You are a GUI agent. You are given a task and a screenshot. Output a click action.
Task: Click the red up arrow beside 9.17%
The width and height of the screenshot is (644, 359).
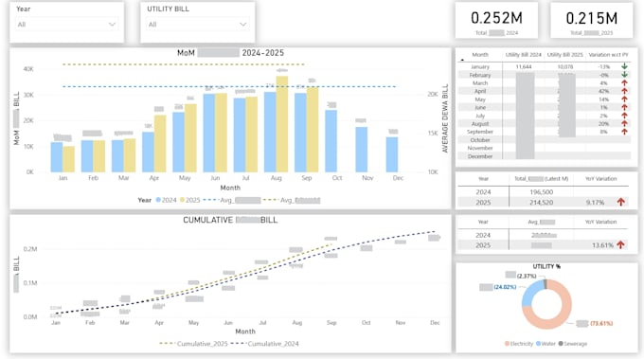620,202
